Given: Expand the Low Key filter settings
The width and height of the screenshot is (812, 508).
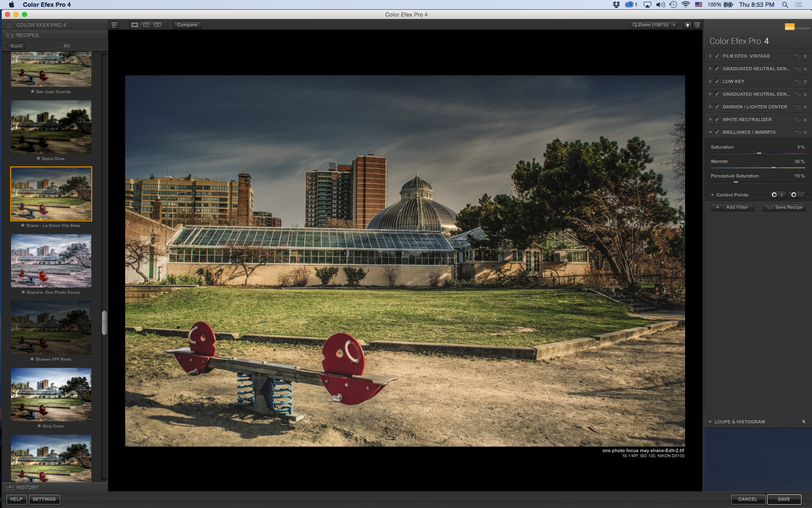Looking at the screenshot, I should point(710,81).
